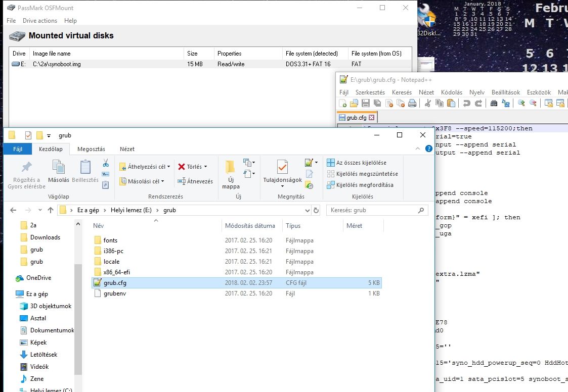
Task: Expand address bar history dropdown
Action: click(307, 210)
